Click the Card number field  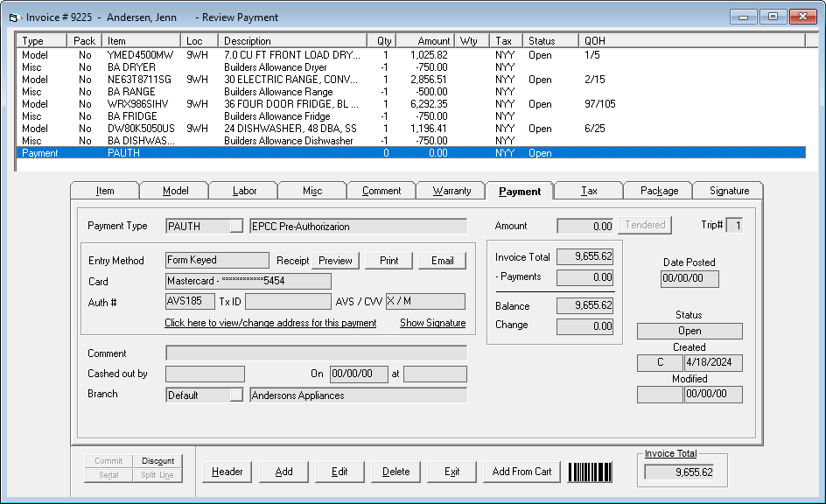point(248,281)
